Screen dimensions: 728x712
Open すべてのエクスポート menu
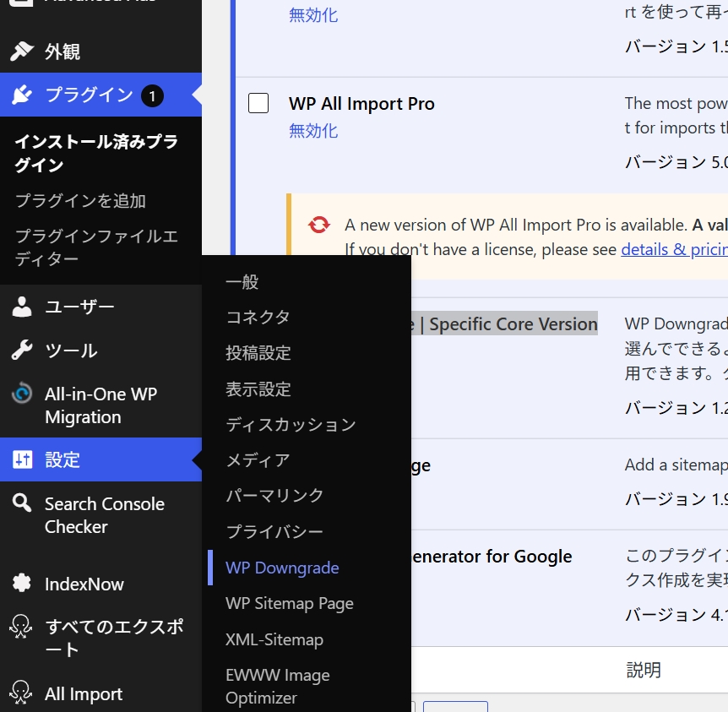pos(101,638)
